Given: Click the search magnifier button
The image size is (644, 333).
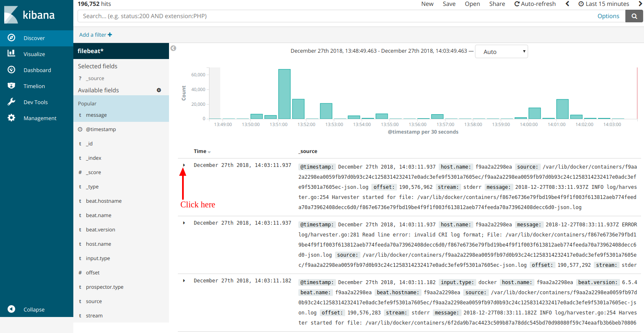Looking at the screenshot, I should point(634,16).
